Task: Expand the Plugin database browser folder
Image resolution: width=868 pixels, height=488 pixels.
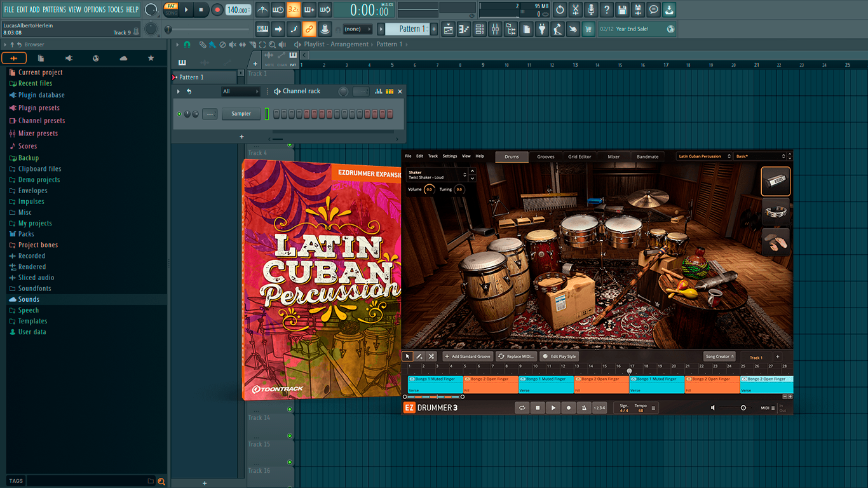Action: [41, 95]
